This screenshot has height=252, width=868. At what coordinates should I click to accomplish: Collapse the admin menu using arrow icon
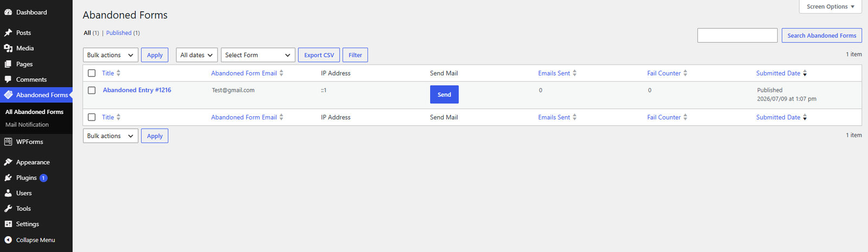coord(8,240)
